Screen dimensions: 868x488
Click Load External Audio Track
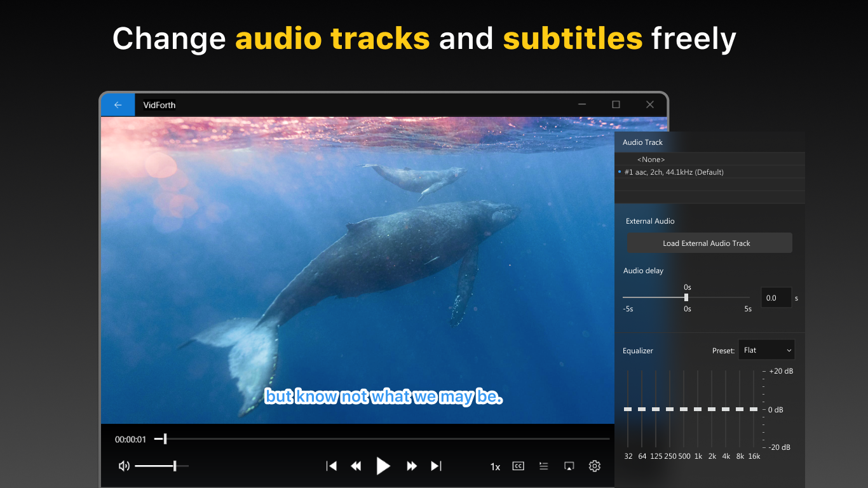click(x=710, y=243)
